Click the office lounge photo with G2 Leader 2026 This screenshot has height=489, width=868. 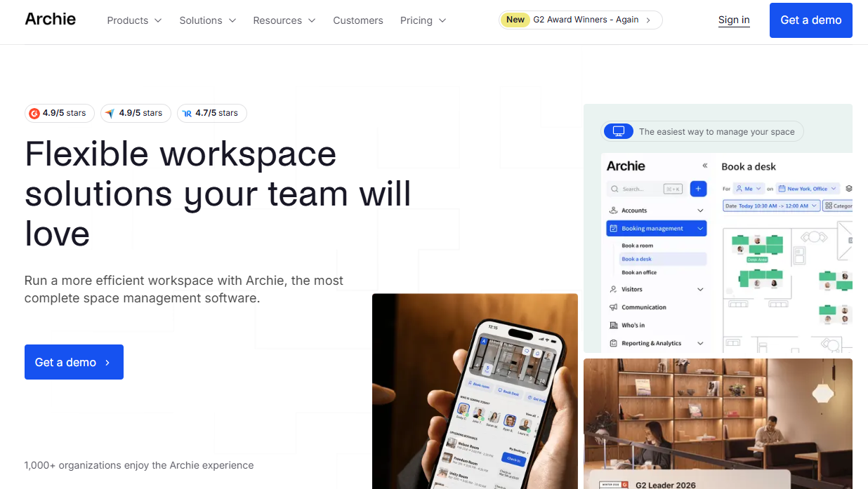pyautogui.click(x=718, y=424)
